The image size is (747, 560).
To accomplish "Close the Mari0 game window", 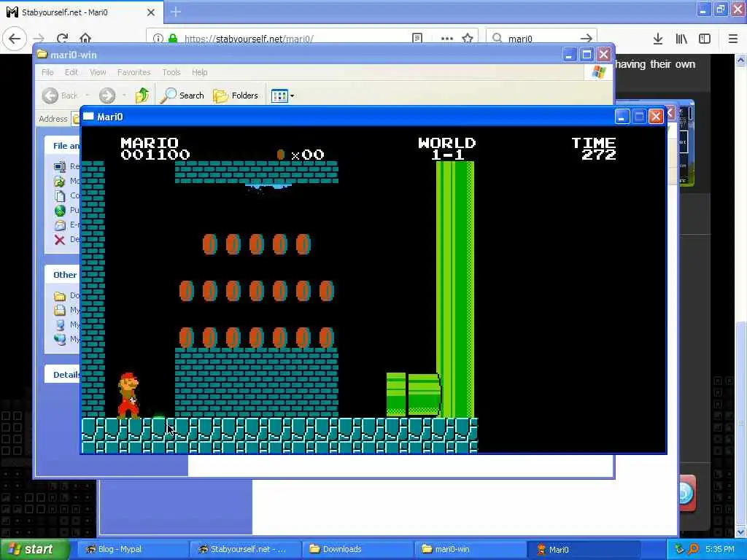I will pos(656,117).
